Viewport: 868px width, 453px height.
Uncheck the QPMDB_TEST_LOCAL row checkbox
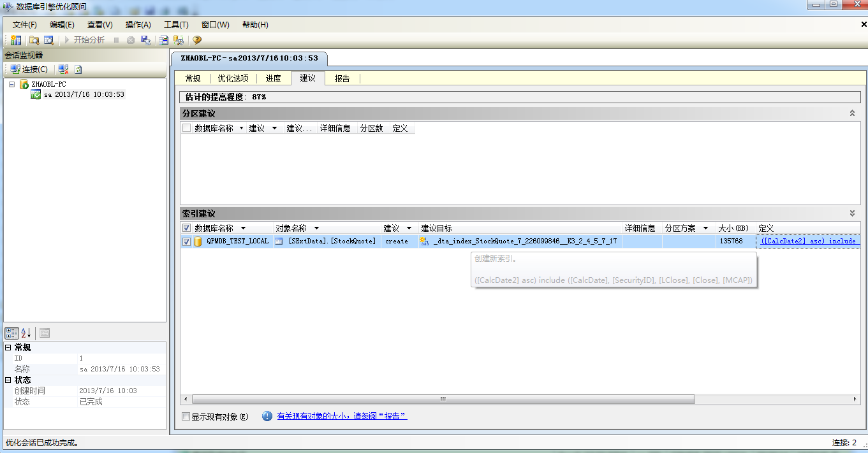point(186,241)
